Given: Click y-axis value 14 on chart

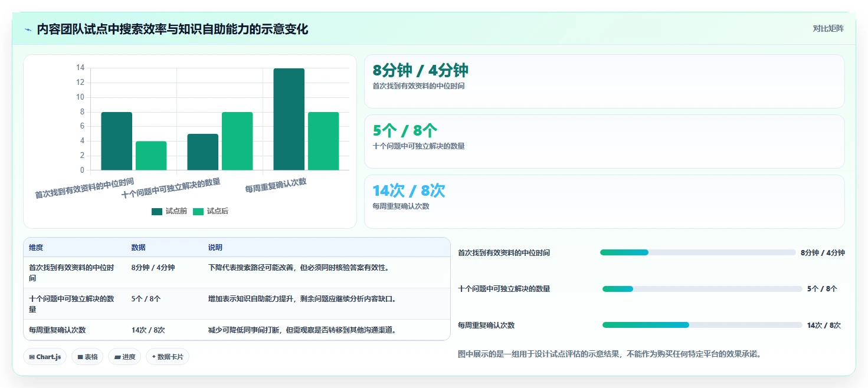Looking at the screenshot, I should pyautogui.click(x=80, y=68).
